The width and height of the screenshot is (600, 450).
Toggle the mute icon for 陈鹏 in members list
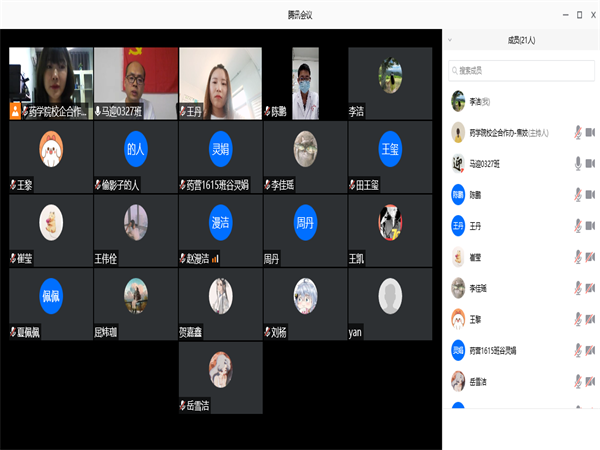(577, 195)
